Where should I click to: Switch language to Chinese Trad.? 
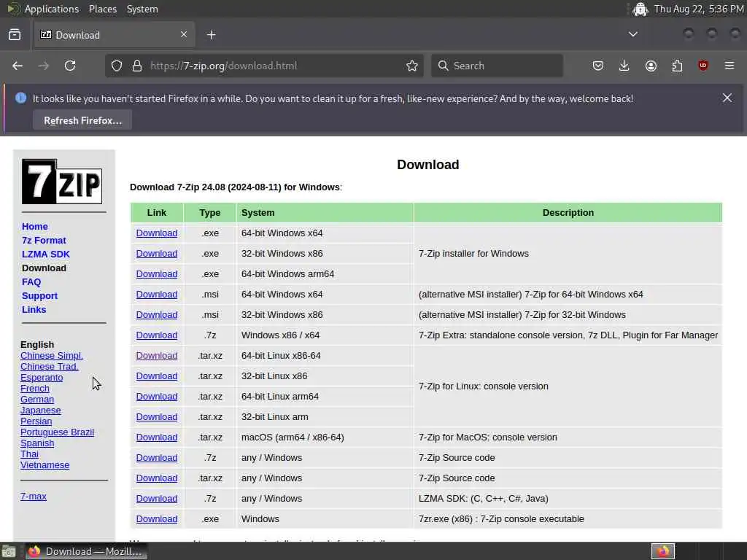coord(49,367)
